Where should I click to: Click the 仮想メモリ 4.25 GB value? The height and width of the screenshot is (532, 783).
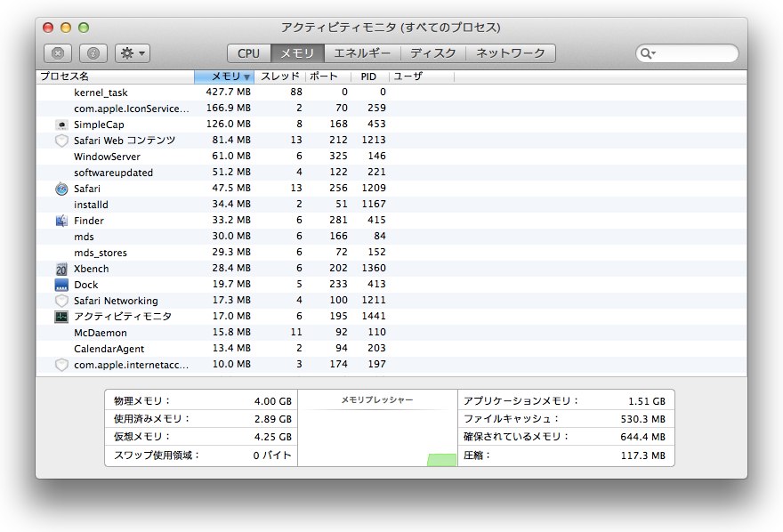click(x=272, y=437)
